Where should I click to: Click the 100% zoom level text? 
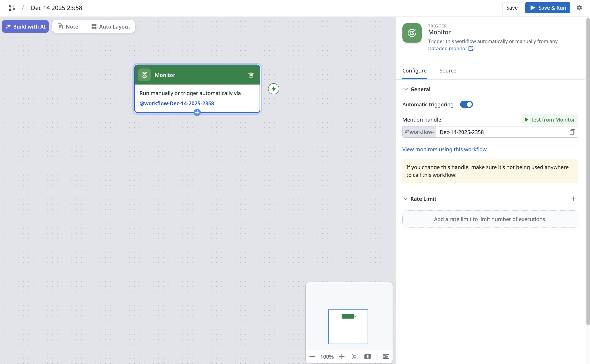tap(326, 357)
